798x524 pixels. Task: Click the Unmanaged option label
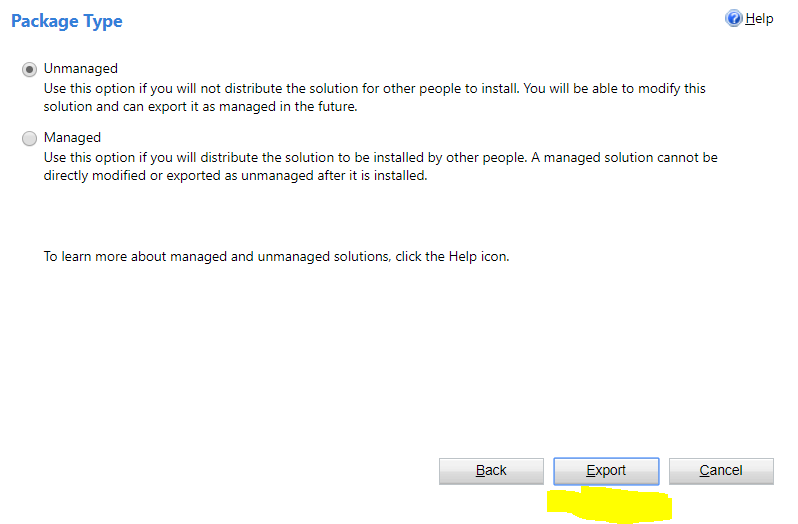tap(80, 68)
